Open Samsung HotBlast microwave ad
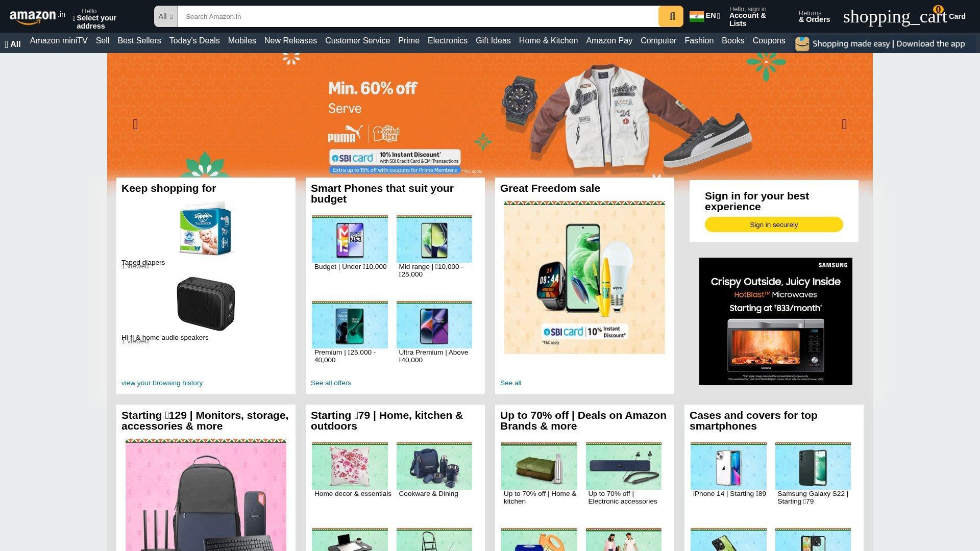Viewport: 980px width, 551px height. point(775,321)
